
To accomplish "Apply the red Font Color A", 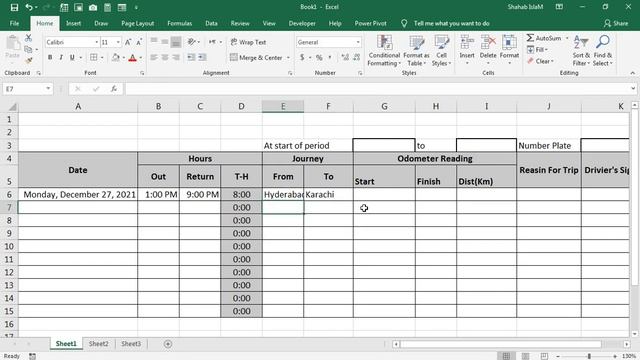I will tap(132, 58).
